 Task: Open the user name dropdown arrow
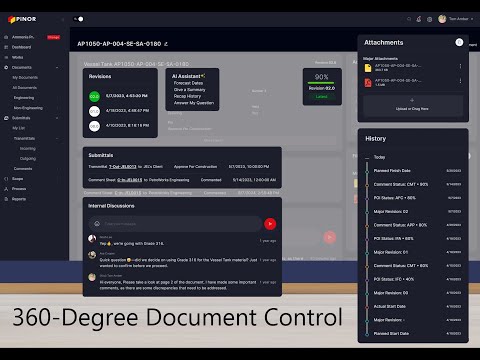coord(472,19)
